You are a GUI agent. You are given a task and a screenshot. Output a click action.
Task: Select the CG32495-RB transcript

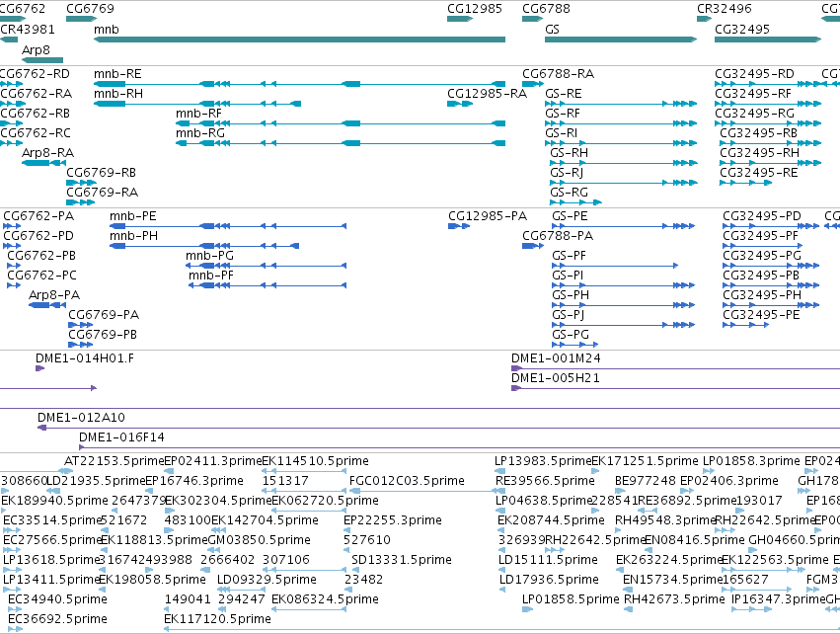[770, 143]
